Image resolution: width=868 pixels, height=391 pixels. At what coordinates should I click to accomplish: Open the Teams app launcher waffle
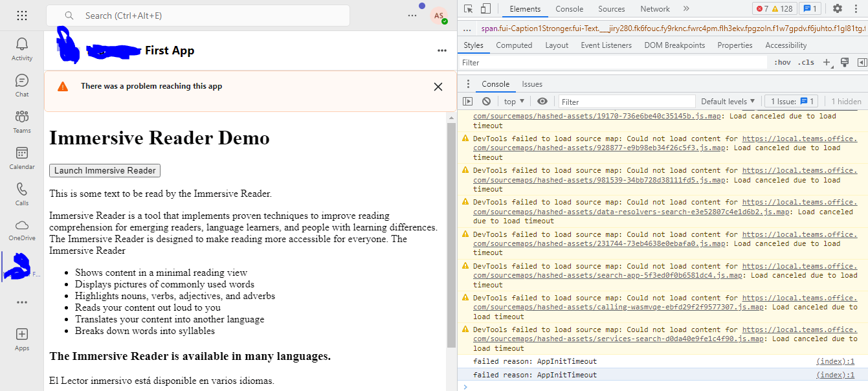22,16
